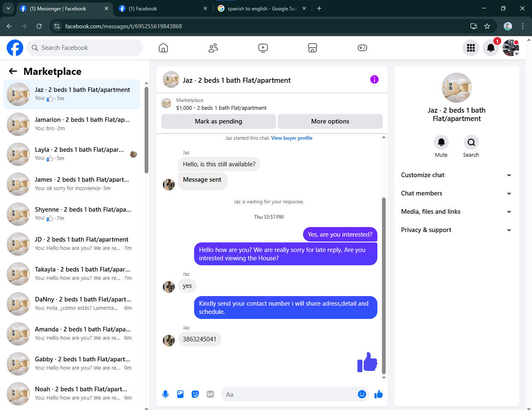Open the Home feed icon

[x=163, y=48]
